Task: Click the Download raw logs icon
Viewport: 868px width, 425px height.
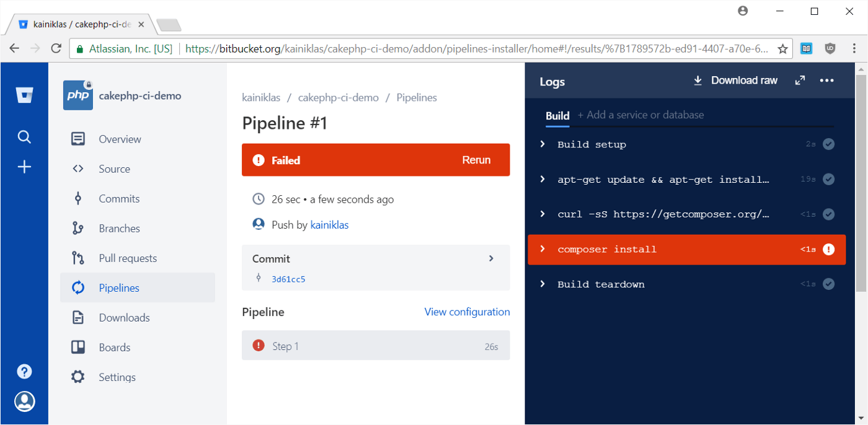Action: (697, 80)
